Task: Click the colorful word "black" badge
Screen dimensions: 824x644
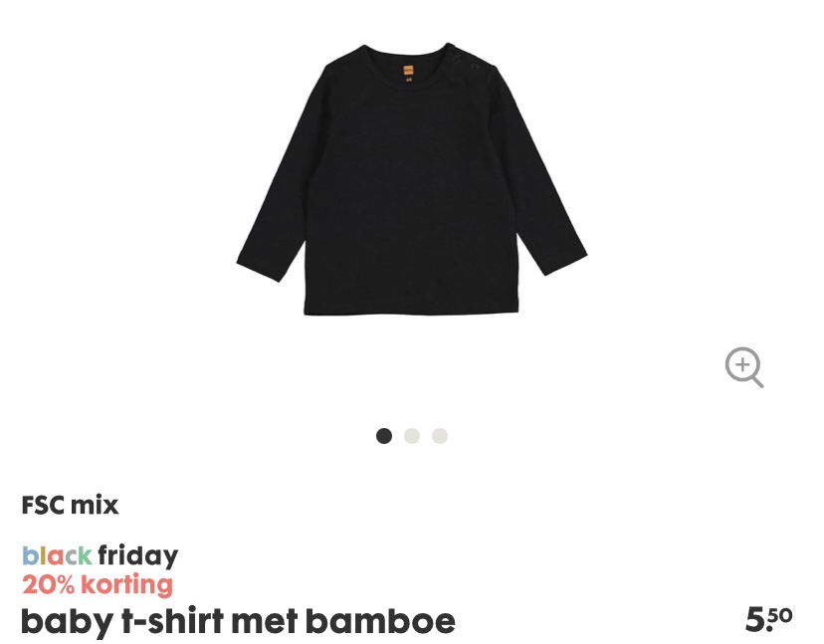Action: tap(57, 555)
